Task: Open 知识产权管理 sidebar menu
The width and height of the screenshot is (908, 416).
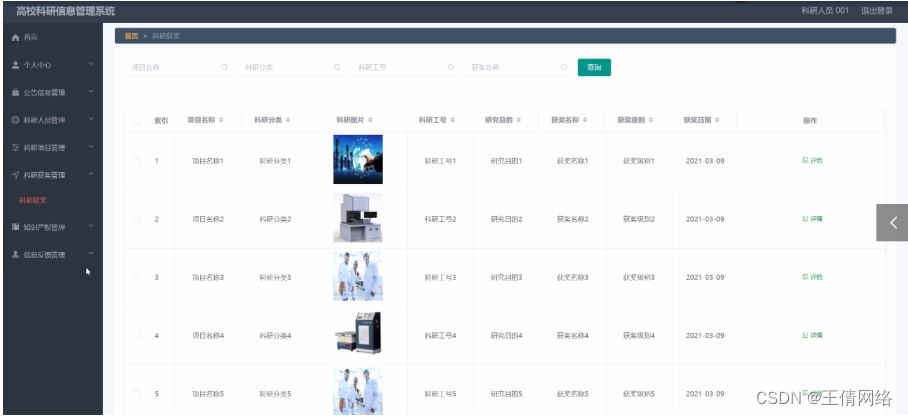Action: pos(53,227)
